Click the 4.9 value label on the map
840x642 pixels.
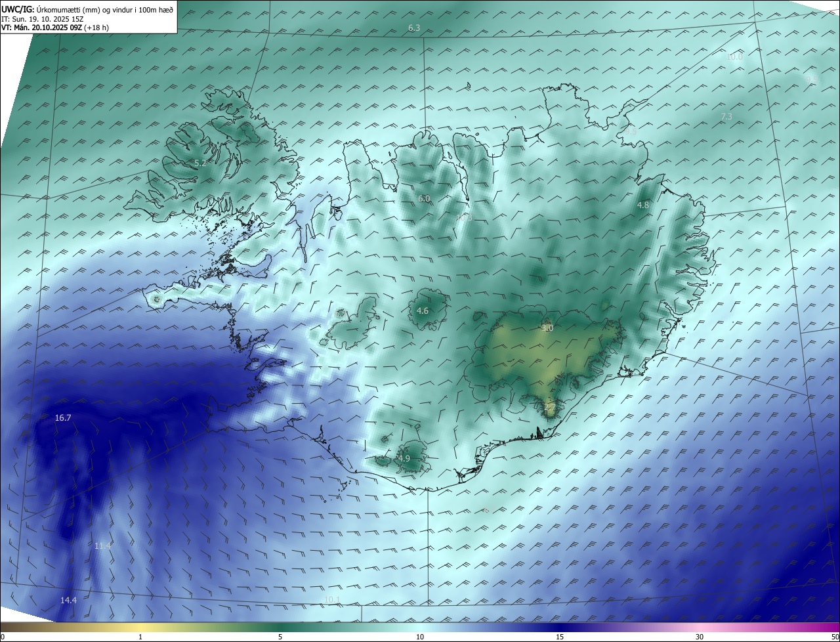tap(404, 459)
